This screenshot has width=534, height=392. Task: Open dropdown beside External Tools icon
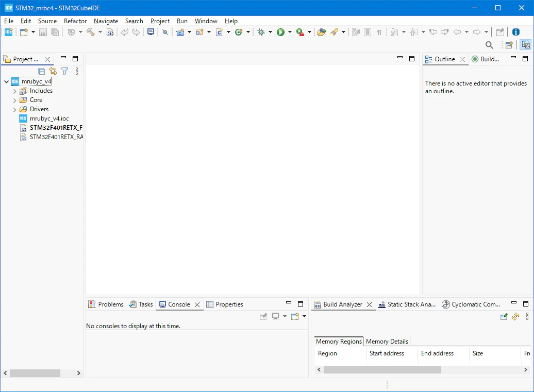(309, 32)
